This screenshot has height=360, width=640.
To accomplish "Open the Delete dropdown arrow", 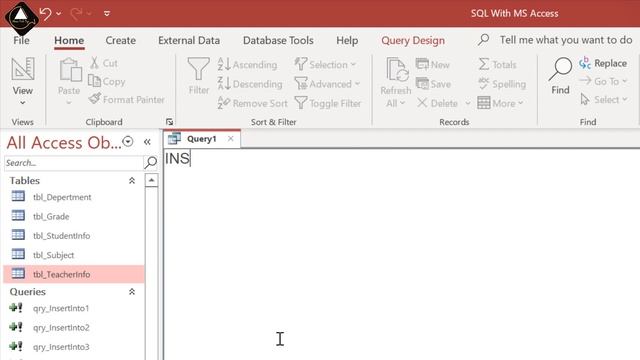I will (468, 103).
